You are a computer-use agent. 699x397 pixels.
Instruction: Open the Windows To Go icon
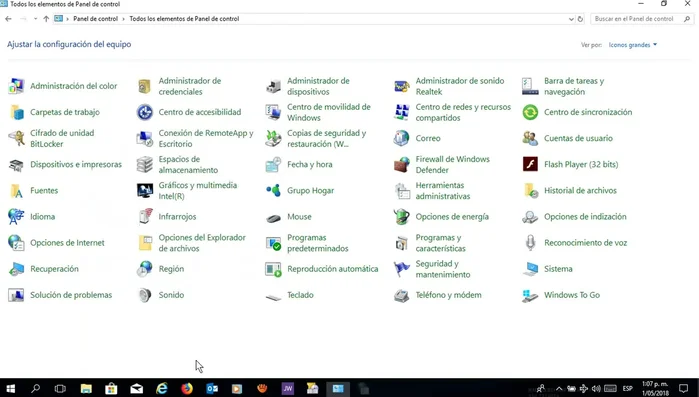click(x=530, y=295)
